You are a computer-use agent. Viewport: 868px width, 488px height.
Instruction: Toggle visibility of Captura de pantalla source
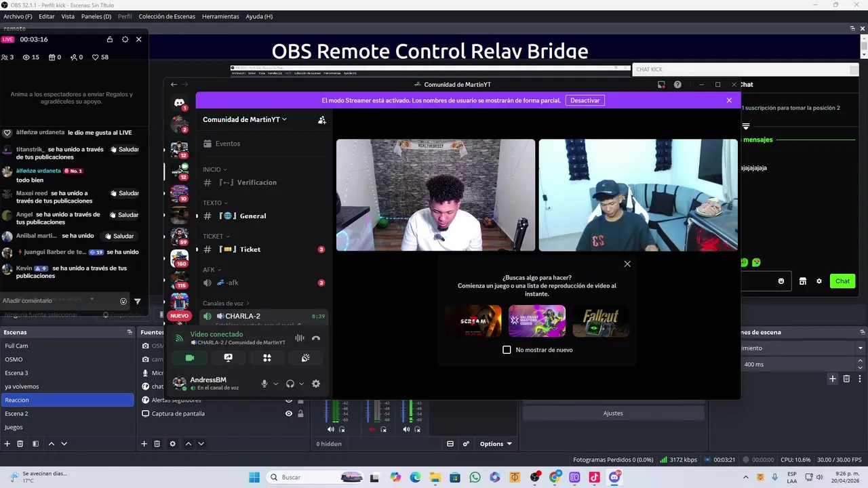289,413
